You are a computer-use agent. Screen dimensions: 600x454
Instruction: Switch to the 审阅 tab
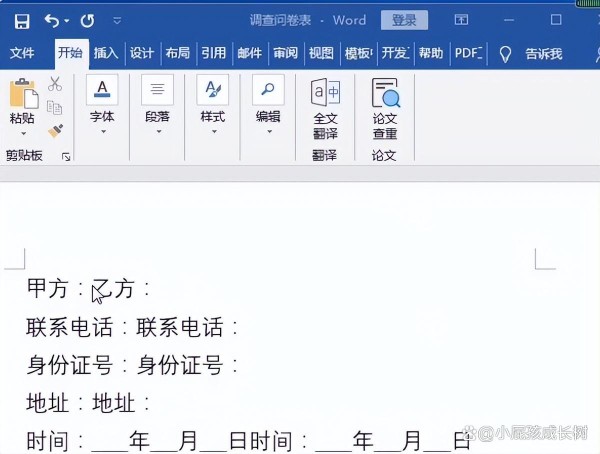point(285,53)
